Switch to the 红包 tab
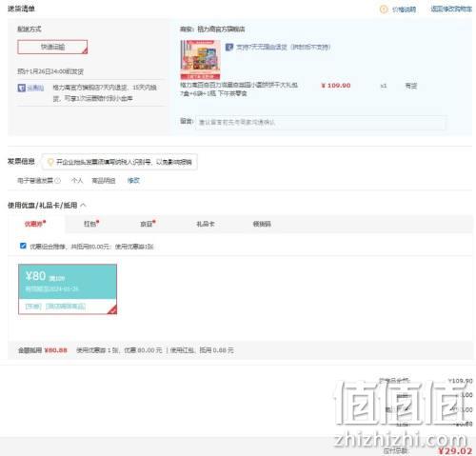476x456 pixels. click(x=91, y=224)
